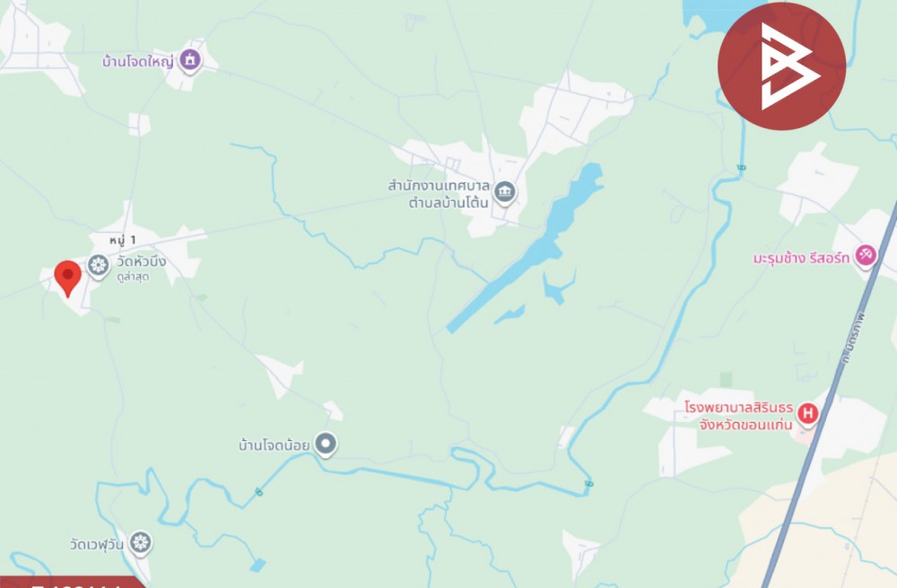Click the หมู่ 1 village label
This screenshot has width=897, height=588.
tap(122, 240)
